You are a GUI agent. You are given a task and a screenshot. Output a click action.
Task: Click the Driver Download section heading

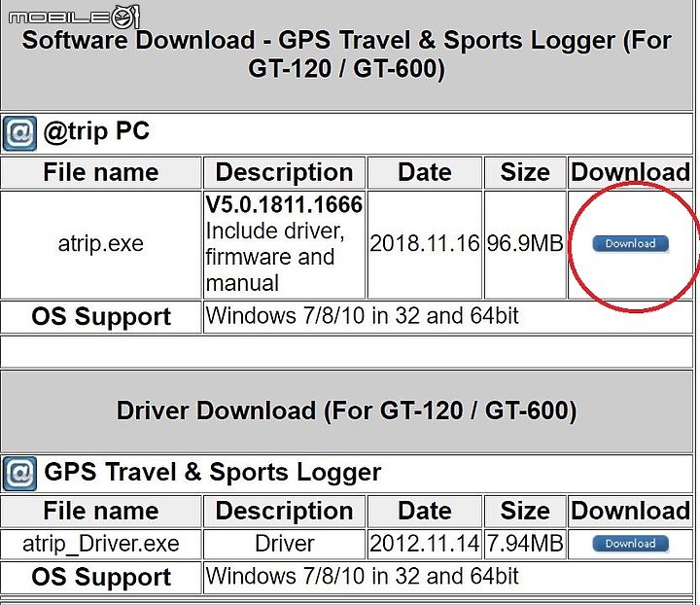346,410
